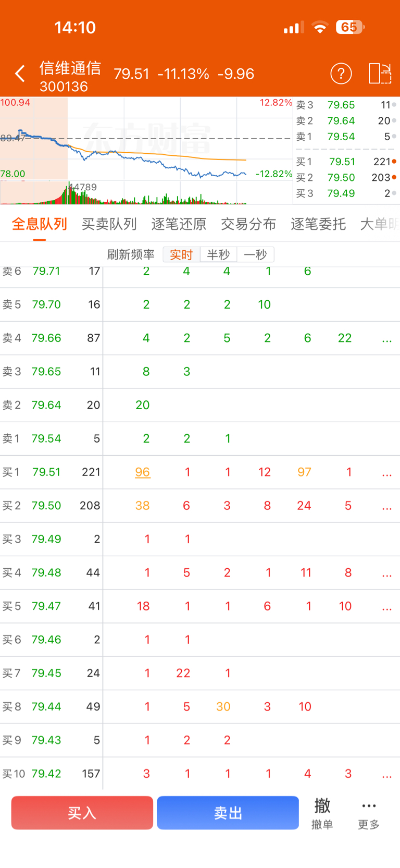This screenshot has width=400, height=868.
Task: Tap price 79.48 in 买4 row
Action: [46, 572]
